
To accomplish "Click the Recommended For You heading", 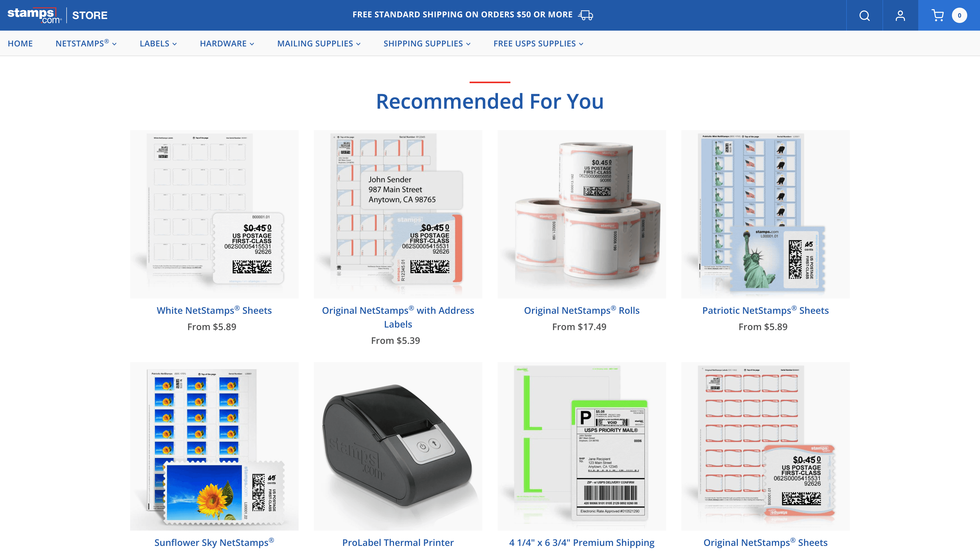I will pyautogui.click(x=490, y=101).
